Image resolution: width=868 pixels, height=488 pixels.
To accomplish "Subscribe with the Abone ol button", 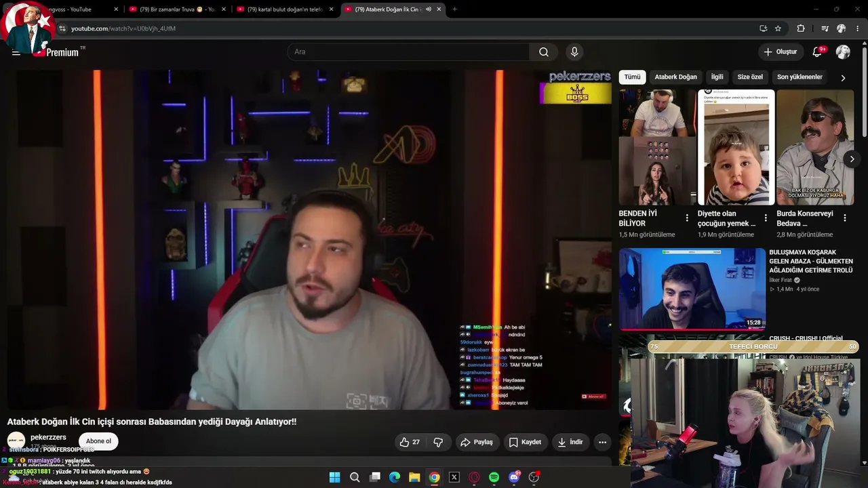I will coord(98,441).
